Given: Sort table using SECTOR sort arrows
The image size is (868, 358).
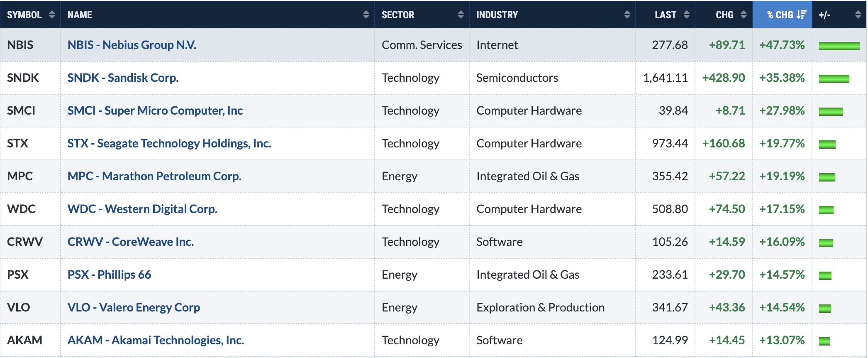Looking at the screenshot, I should point(461,15).
